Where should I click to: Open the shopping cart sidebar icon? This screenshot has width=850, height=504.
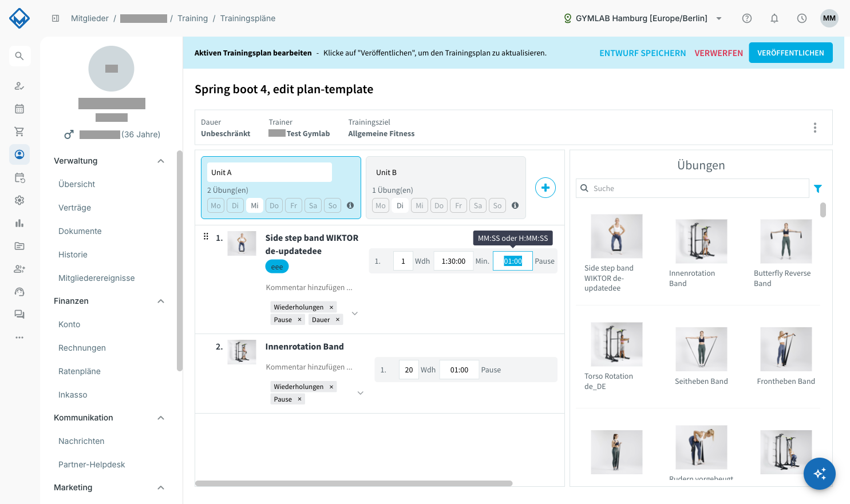(19, 132)
